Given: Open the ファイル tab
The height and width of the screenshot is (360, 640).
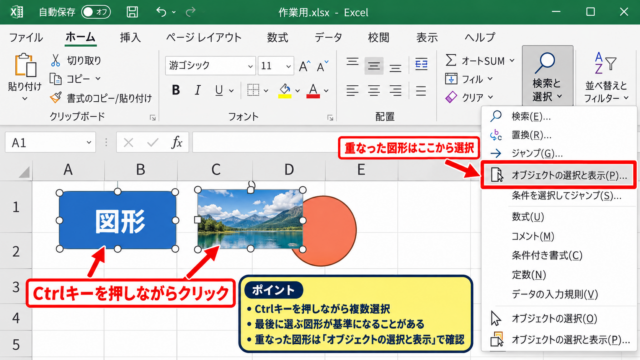Looking at the screenshot, I should pos(26,38).
